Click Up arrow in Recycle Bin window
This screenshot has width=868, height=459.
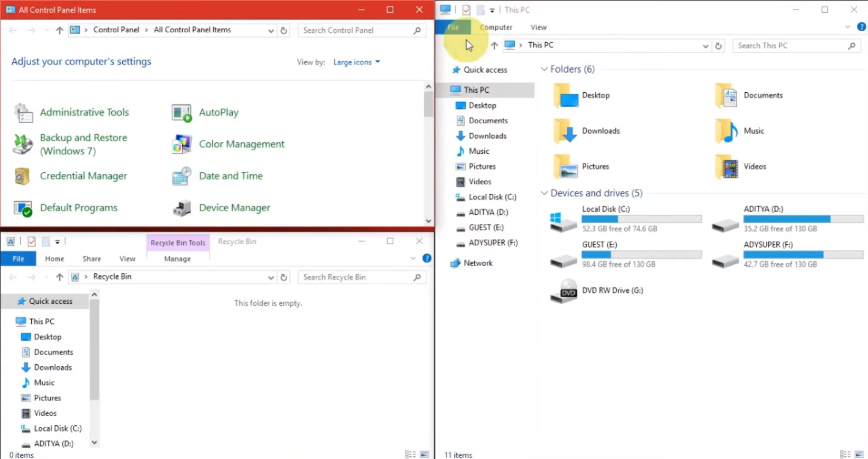pyautogui.click(x=59, y=277)
